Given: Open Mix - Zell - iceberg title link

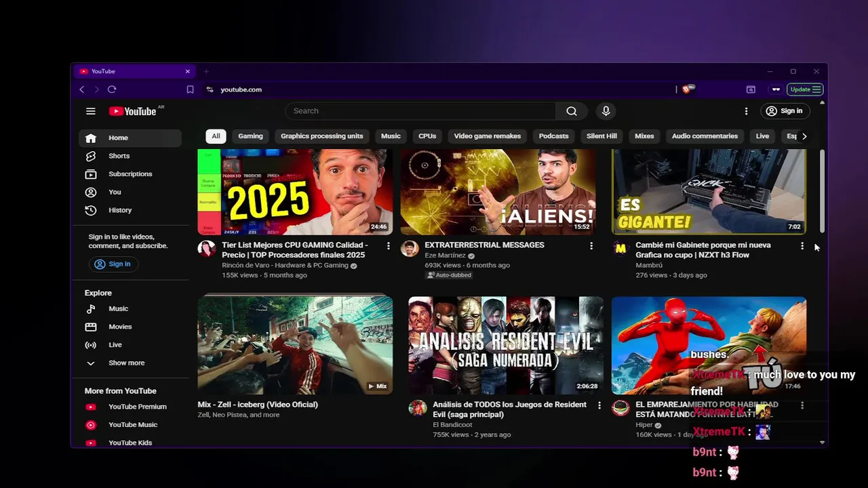Looking at the screenshot, I should (258, 405).
